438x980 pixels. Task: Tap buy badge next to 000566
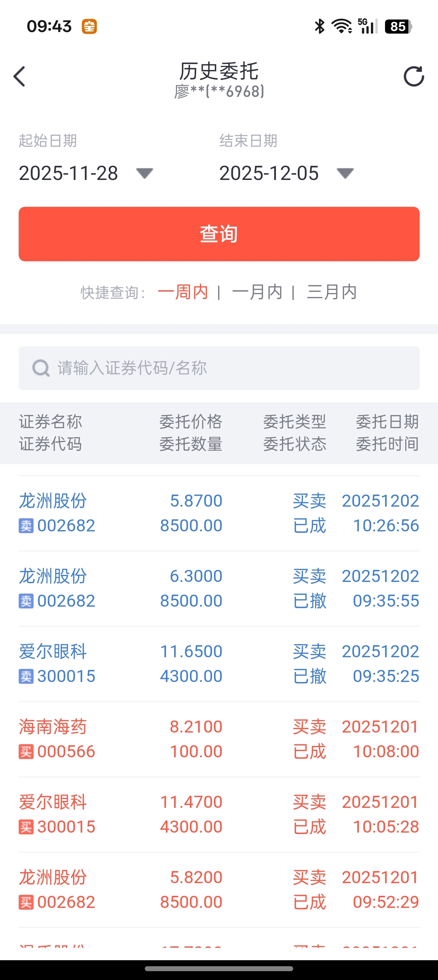point(26,752)
